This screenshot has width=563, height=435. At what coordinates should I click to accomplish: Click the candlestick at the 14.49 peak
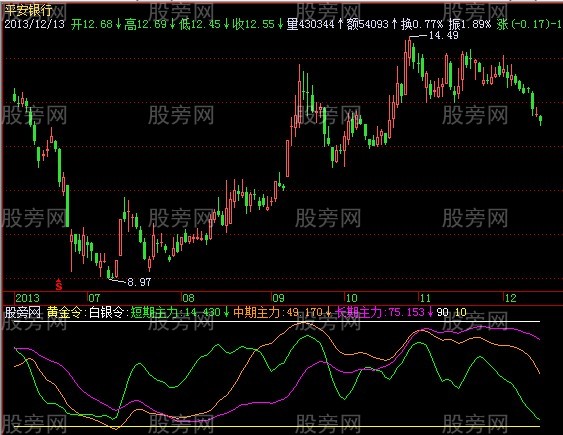pos(409,49)
